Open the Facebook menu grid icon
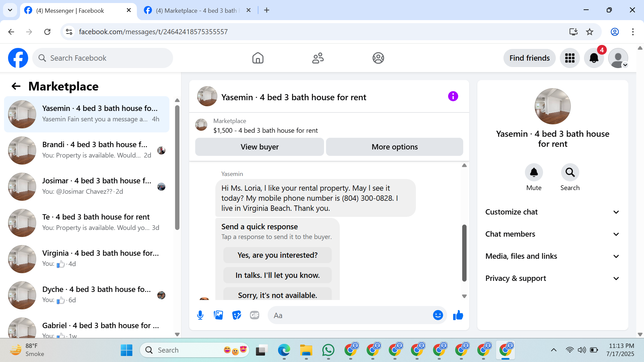This screenshot has width=644, height=362. tap(570, 58)
